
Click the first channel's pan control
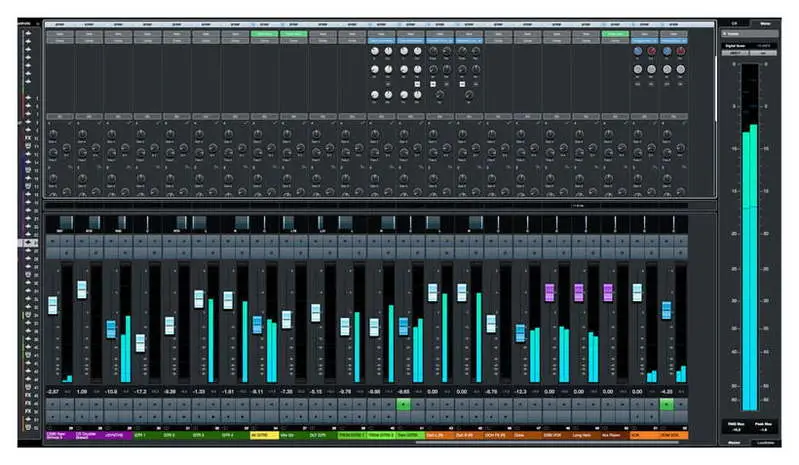(53, 222)
